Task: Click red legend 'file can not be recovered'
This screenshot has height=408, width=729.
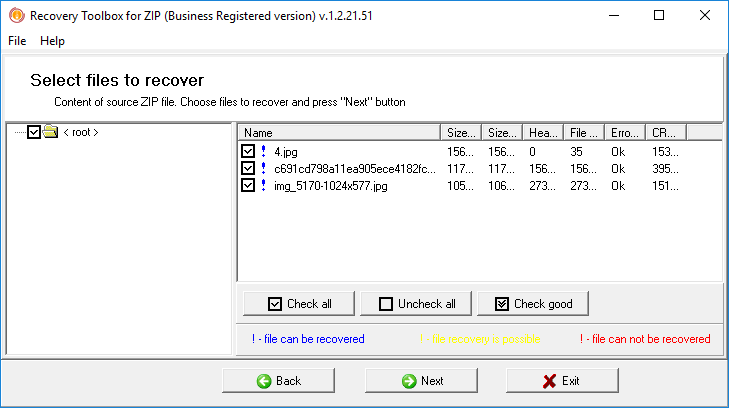Action: tap(645, 339)
